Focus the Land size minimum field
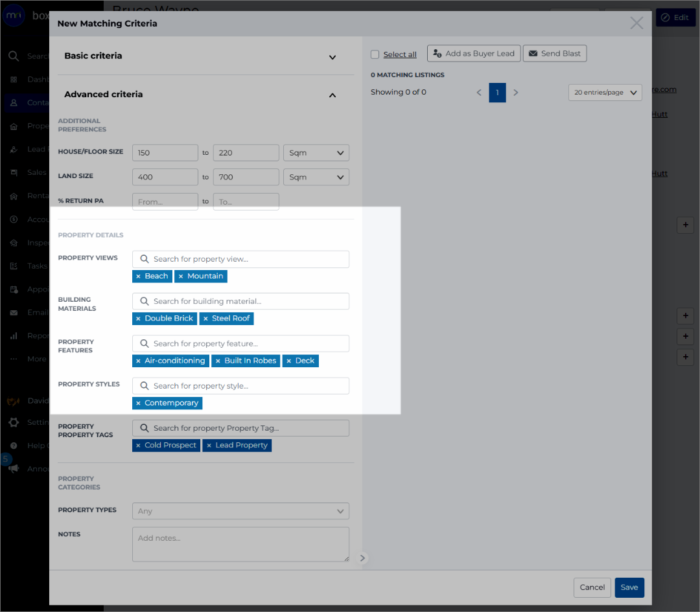 165,177
